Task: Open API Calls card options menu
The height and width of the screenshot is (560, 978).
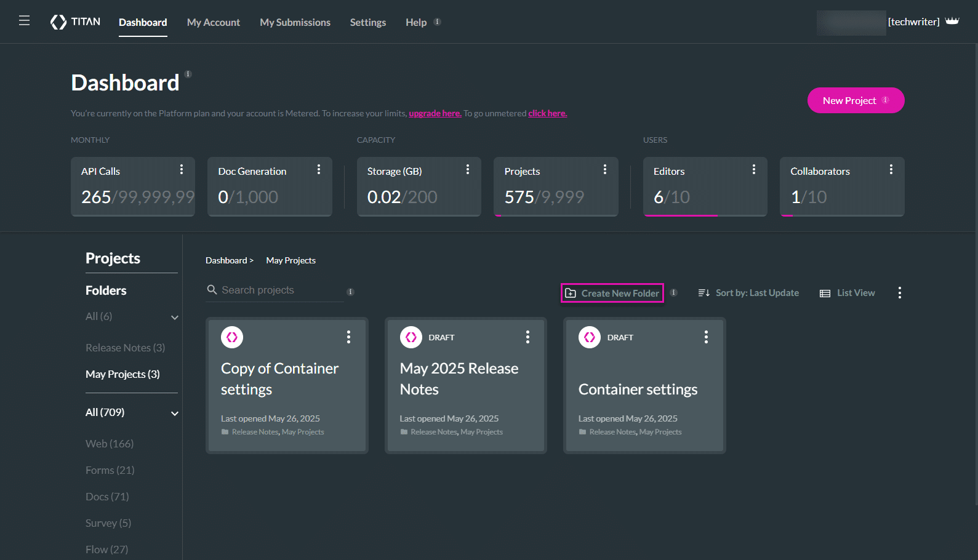Action: click(181, 170)
